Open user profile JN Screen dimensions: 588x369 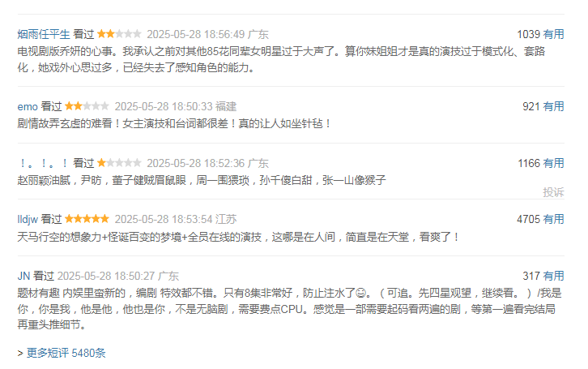click(x=23, y=276)
